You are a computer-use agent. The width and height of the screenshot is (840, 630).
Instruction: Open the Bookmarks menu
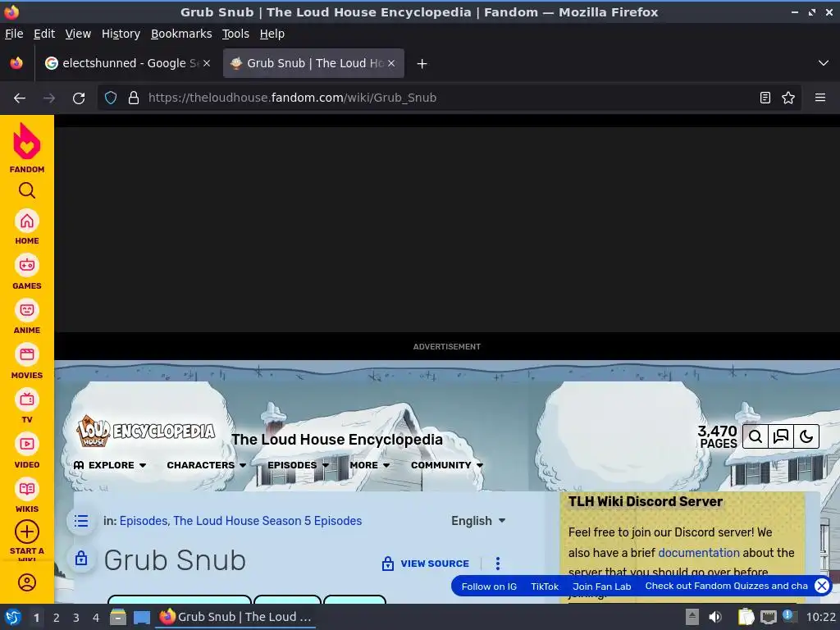(x=181, y=34)
